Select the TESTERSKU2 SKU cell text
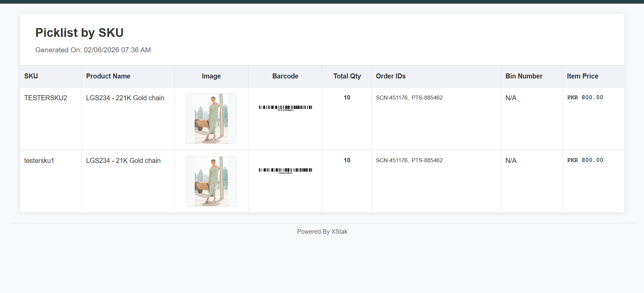This screenshot has width=644, height=293. pos(46,98)
